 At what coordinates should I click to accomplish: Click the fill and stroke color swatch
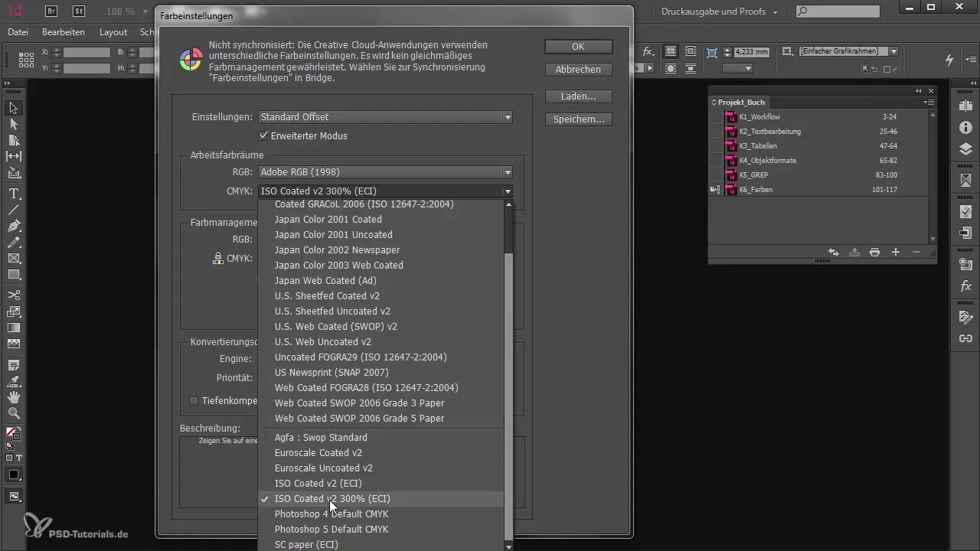point(14,434)
